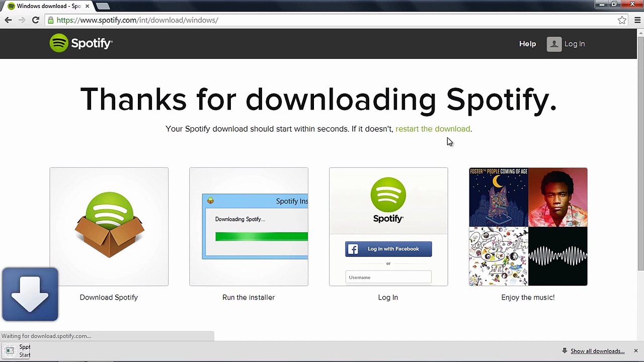Click the 'Download Spotify' caption

click(109, 297)
